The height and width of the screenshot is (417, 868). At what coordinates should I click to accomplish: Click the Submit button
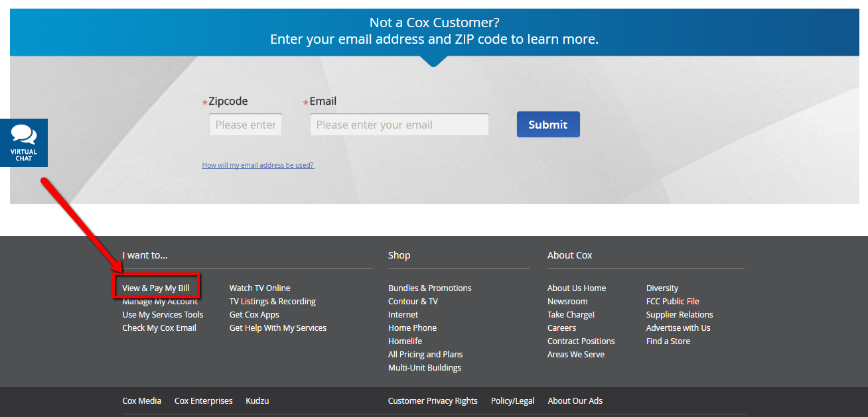point(547,124)
